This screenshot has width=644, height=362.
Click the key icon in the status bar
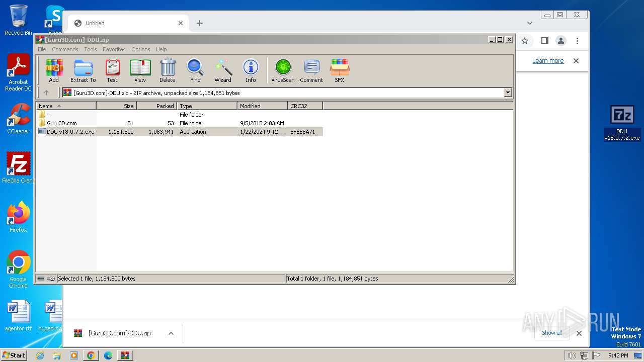coord(51,278)
